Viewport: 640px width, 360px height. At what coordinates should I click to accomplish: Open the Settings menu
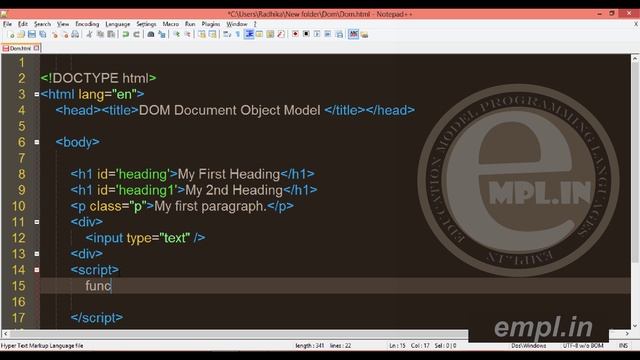[x=146, y=24]
